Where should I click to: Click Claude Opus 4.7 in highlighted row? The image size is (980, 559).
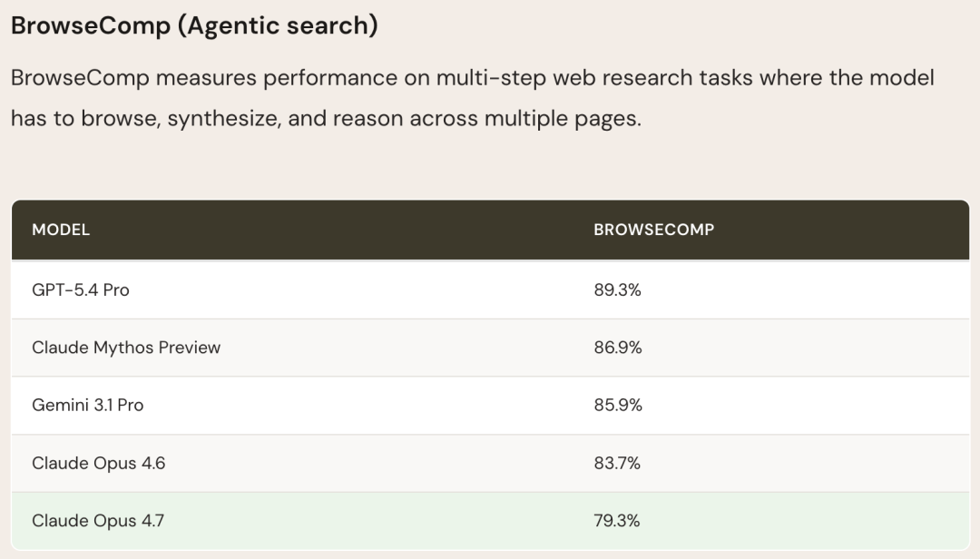point(98,521)
